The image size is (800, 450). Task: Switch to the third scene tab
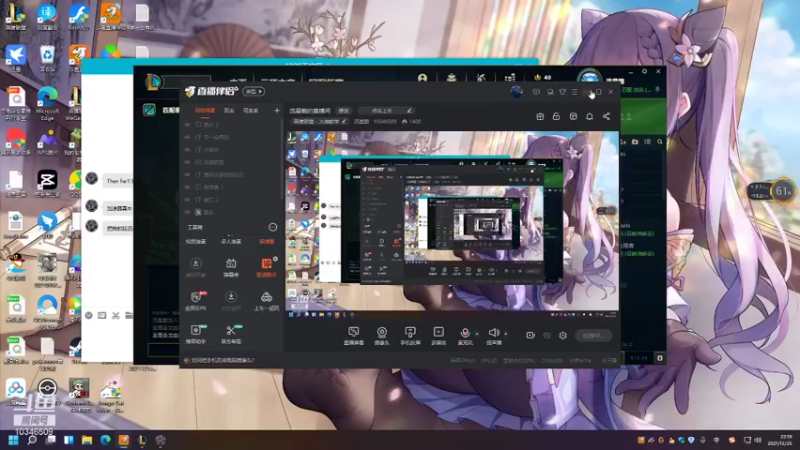(251, 111)
